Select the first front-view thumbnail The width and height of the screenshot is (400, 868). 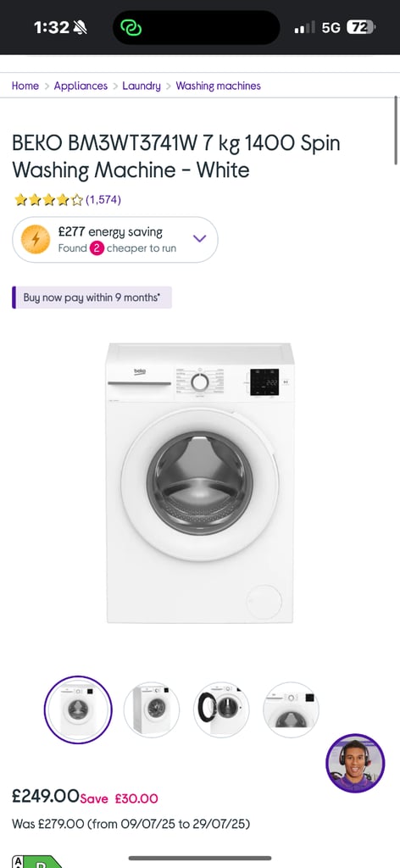[78, 709]
